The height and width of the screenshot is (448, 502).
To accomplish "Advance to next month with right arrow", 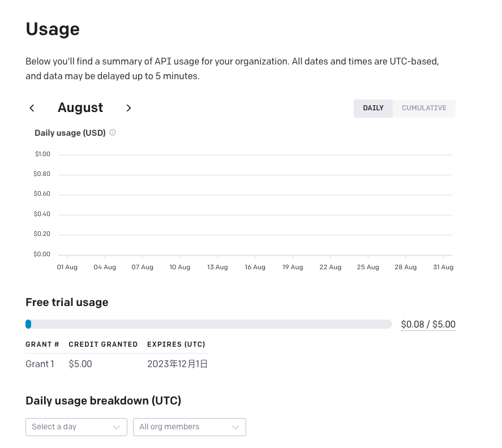I will [x=128, y=108].
